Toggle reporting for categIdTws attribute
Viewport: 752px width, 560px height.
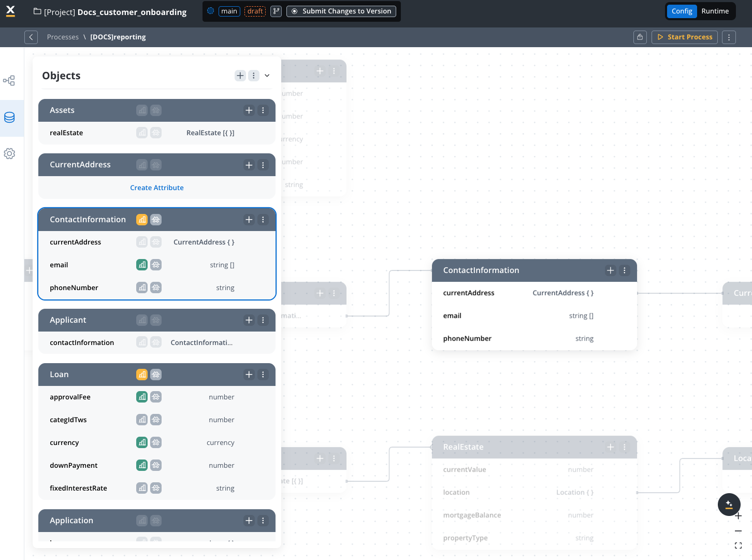[142, 420]
